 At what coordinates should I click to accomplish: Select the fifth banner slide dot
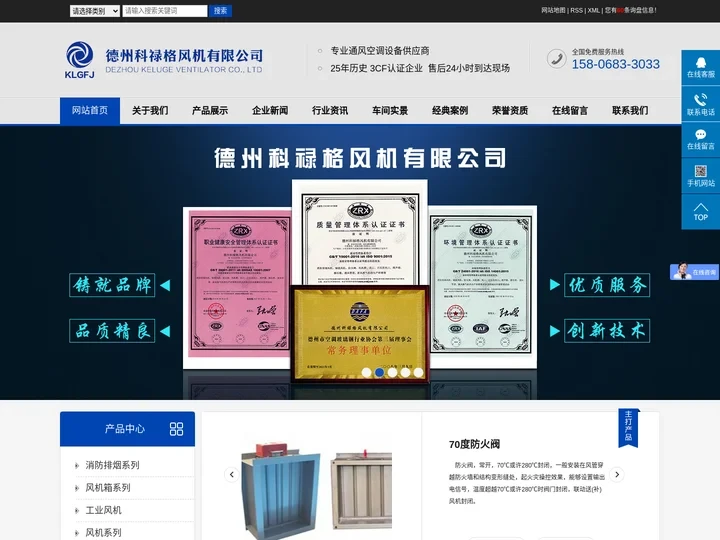[418, 372]
